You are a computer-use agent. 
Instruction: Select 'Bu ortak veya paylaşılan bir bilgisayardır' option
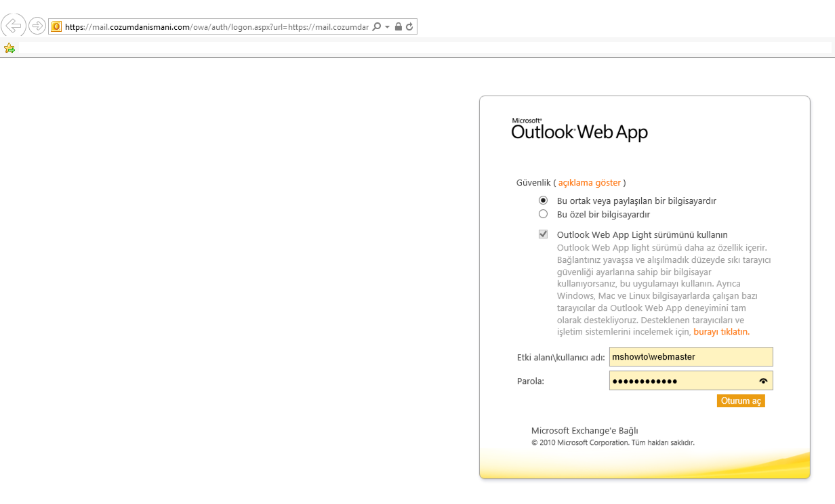[543, 201]
